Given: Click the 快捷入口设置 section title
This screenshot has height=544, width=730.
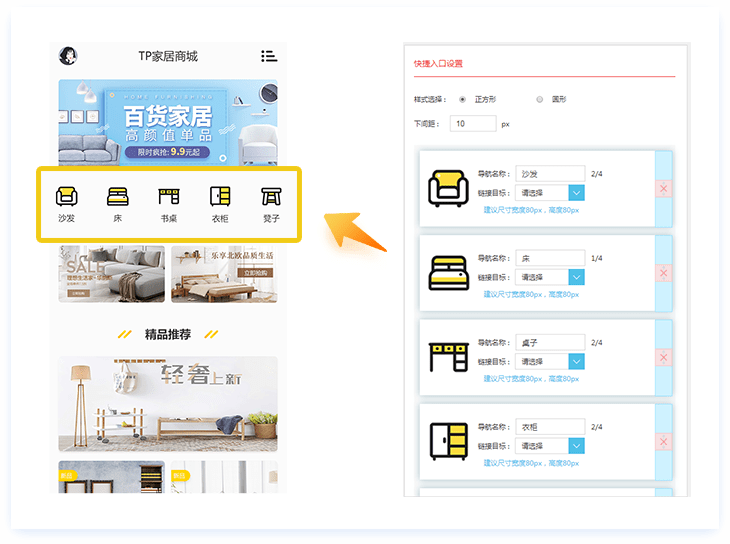Looking at the screenshot, I should [x=438, y=63].
